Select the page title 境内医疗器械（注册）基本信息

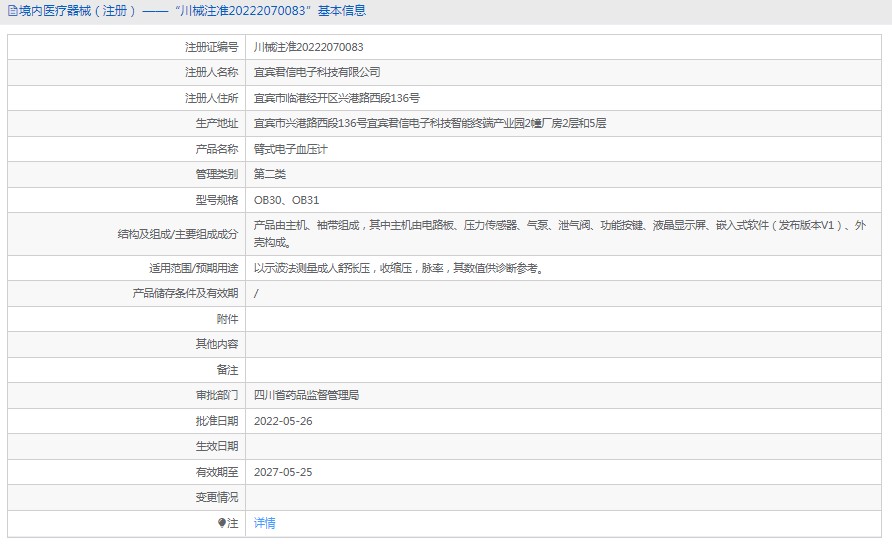pos(192,11)
